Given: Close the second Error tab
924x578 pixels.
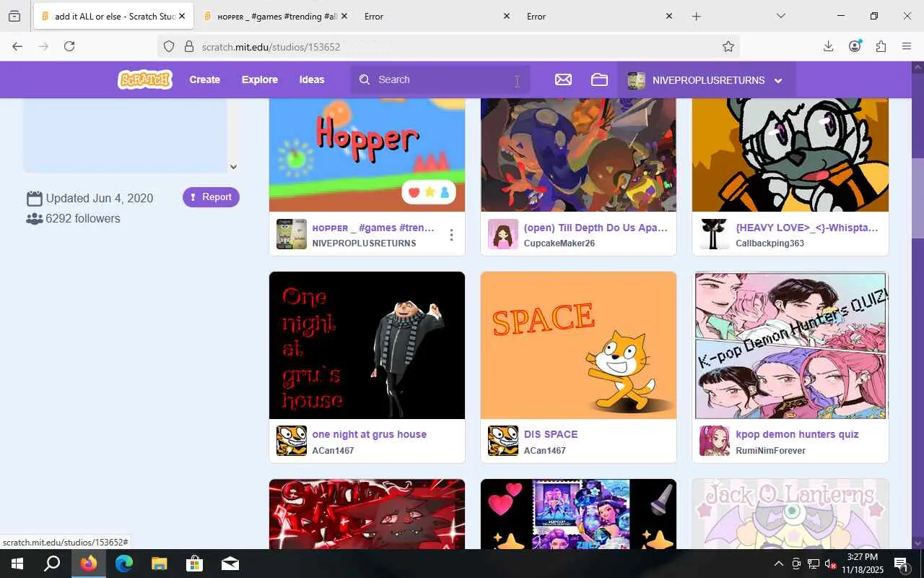Looking at the screenshot, I should coord(668,16).
